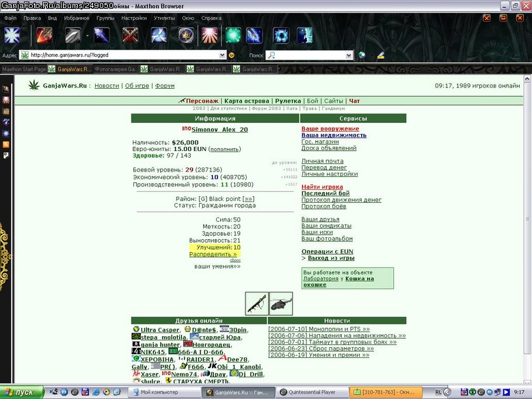532x399 pixels.
Task: Open the Группы menu
Action: (x=105, y=18)
